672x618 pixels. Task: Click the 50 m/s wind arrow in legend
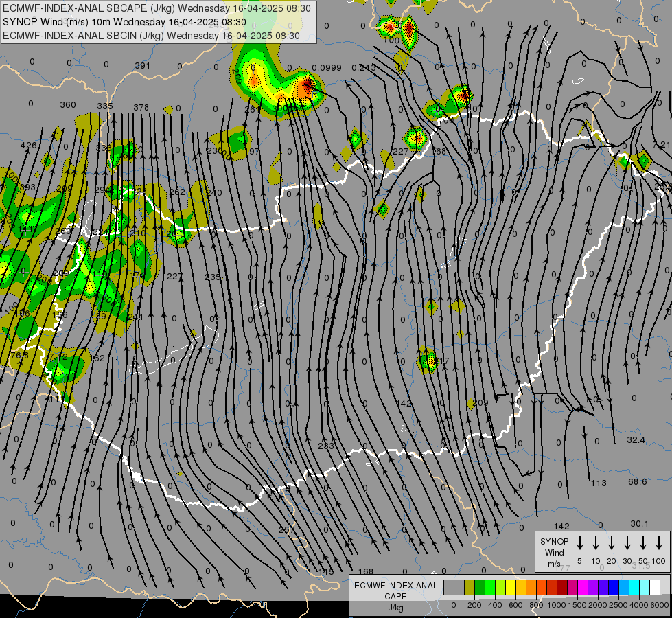(x=643, y=542)
